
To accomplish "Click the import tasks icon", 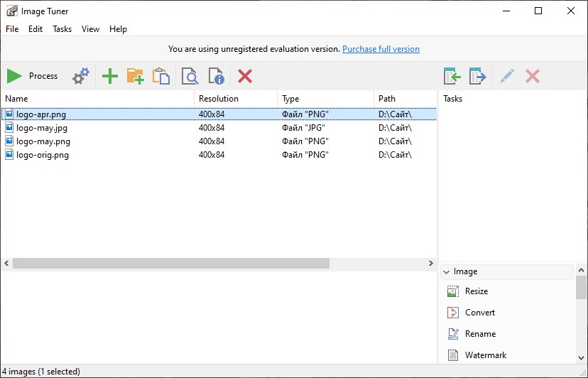I will click(x=452, y=76).
